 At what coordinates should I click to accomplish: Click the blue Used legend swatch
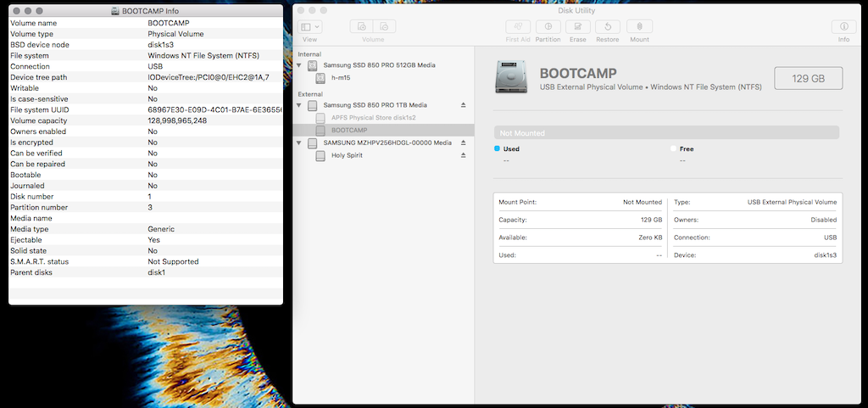[497, 148]
